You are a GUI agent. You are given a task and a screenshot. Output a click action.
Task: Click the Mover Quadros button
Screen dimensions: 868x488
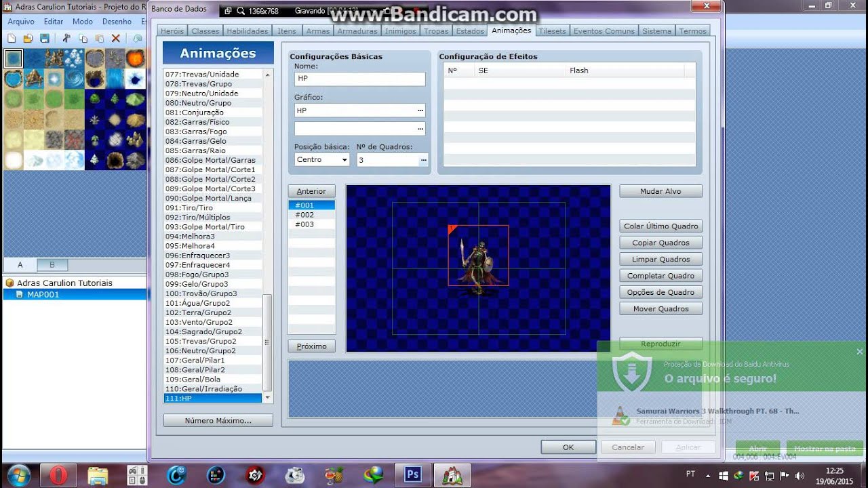[660, 308]
